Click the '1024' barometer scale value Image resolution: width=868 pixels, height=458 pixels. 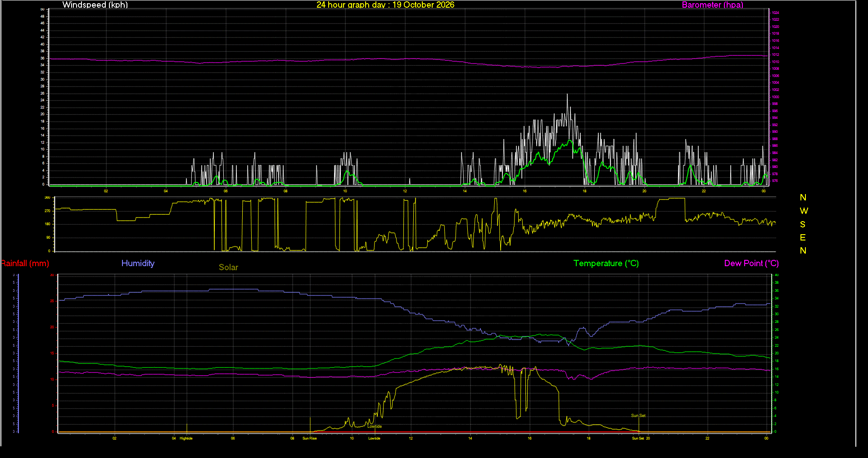pos(775,13)
